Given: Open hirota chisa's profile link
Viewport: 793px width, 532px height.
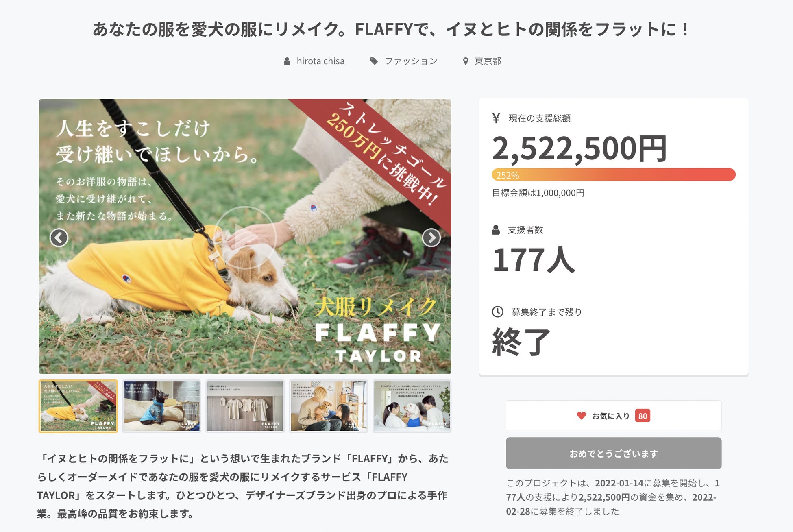Looking at the screenshot, I should click(x=320, y=61).
